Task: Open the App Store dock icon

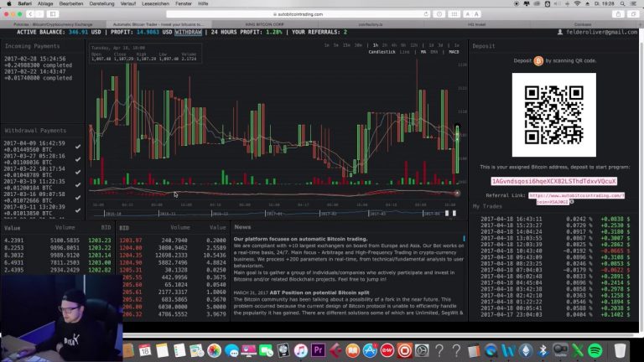Action: [x=370, y=350]
